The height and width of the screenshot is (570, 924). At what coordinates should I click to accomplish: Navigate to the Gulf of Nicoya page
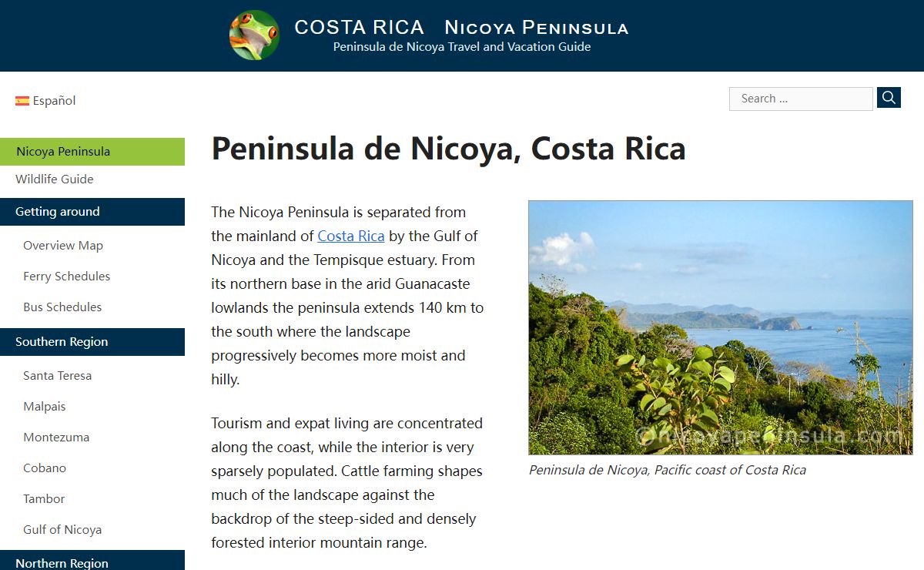click(62, 530)
